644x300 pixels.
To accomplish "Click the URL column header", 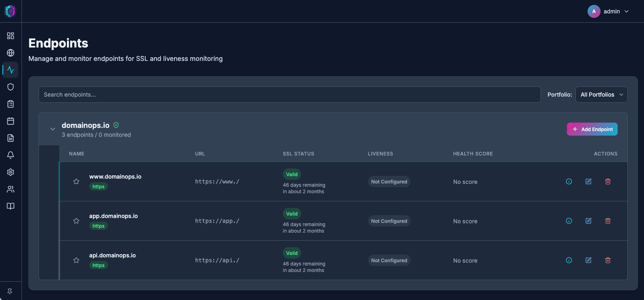I will (200, 154).
